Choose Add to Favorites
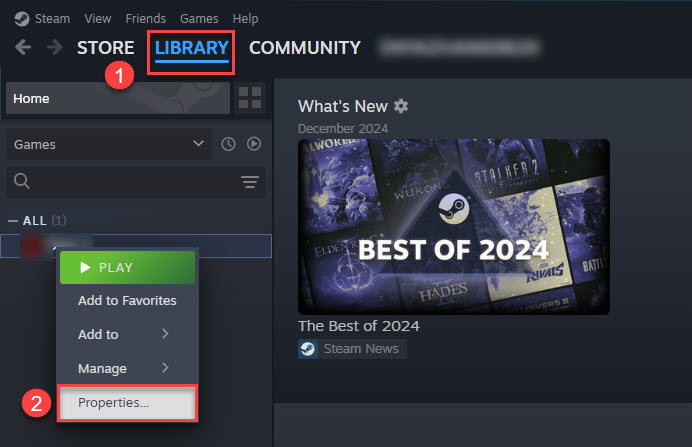 [x=128, y=301]
